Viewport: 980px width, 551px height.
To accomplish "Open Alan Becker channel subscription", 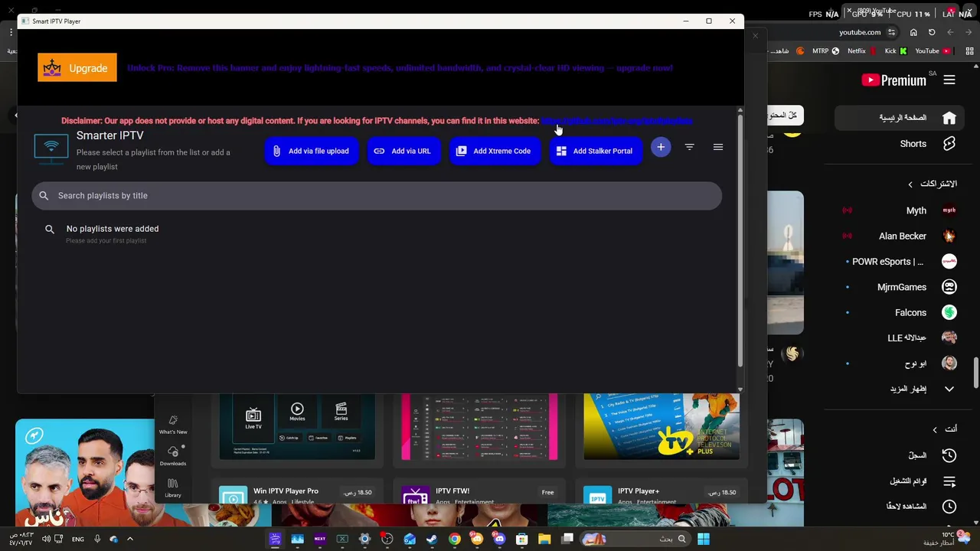I will point(900,236).
